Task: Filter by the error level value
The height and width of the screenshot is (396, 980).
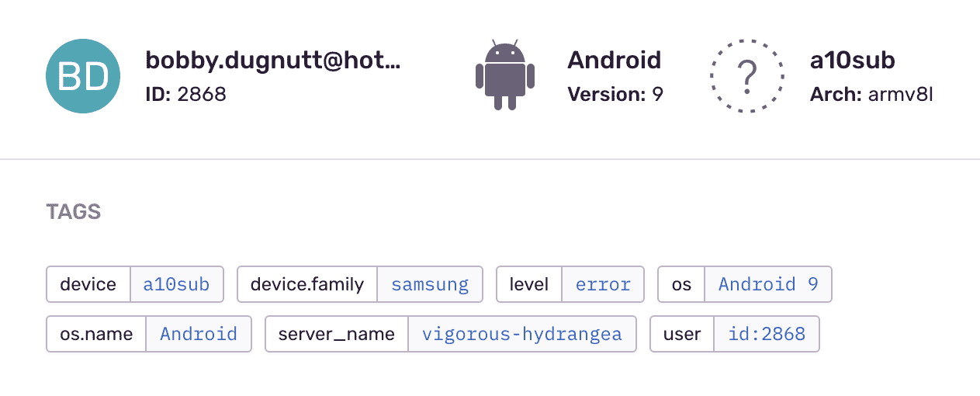Action: [x=603, y=284]
